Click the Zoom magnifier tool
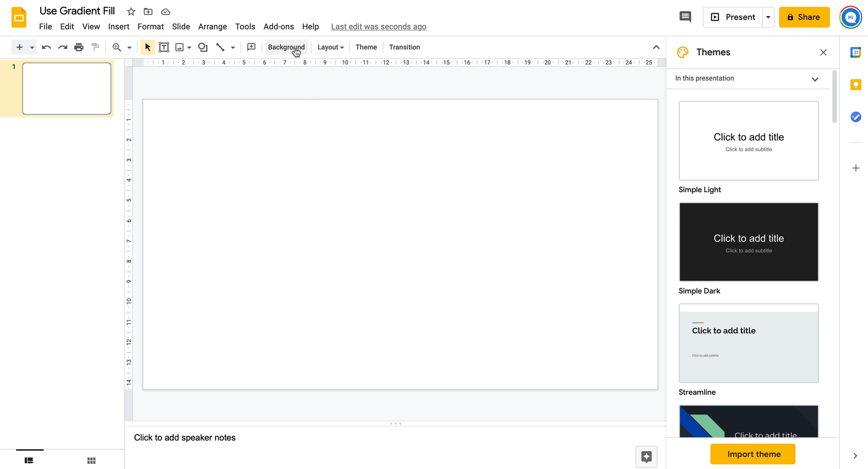 click(x=117, y=47)
